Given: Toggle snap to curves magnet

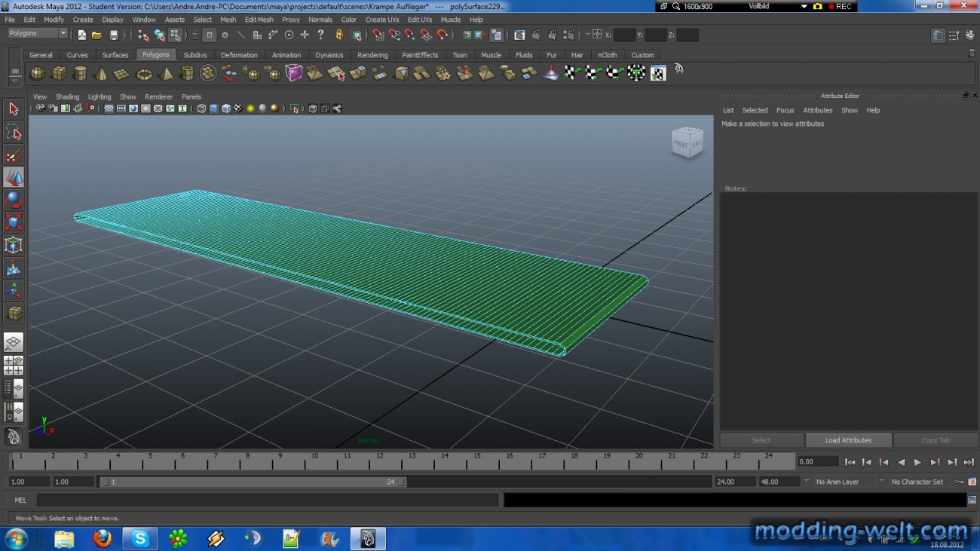Looking at the screenshot, I should coord(394,35).
